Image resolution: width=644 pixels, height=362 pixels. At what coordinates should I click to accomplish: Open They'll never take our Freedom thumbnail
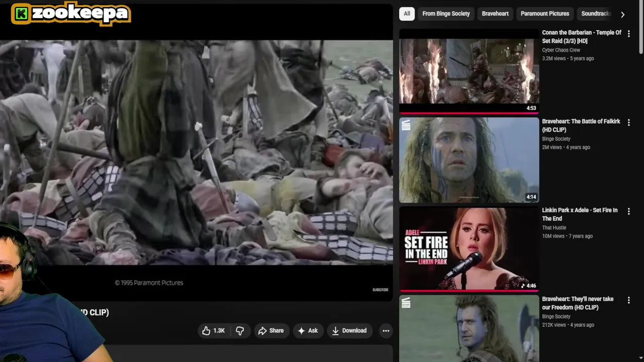click(469, 329)
